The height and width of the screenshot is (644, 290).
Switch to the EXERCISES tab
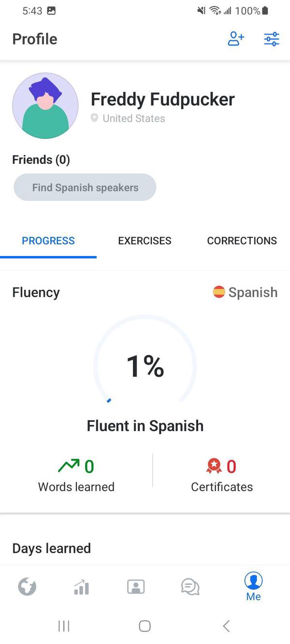pos(145,241)
